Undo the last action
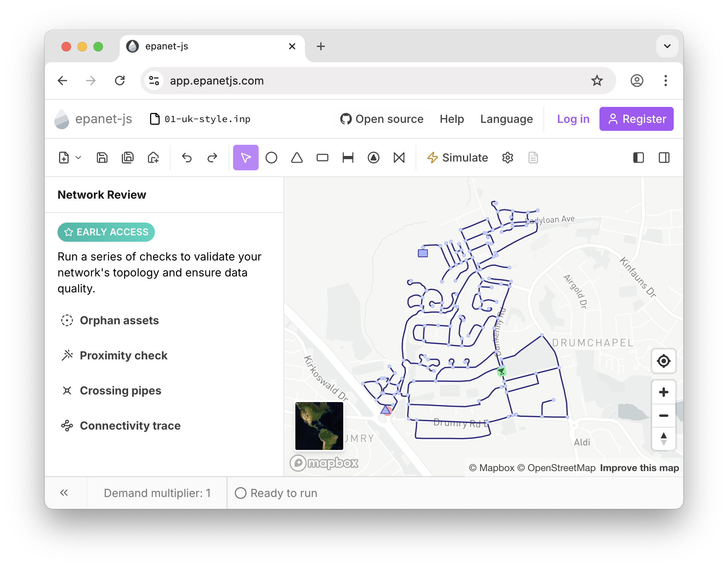 pos(186,158)
